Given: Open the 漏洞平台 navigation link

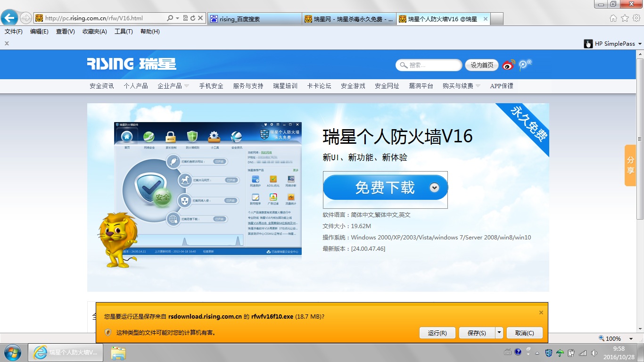Looking at the screenshot, I should [x=421, y=86].
